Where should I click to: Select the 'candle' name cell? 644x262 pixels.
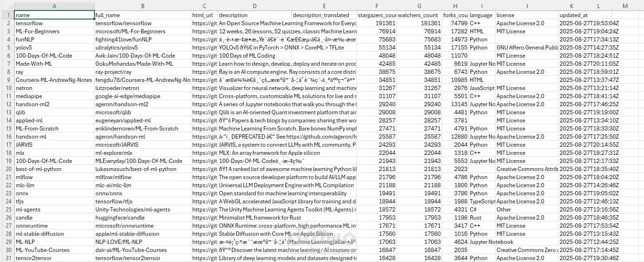coord(54,218)
